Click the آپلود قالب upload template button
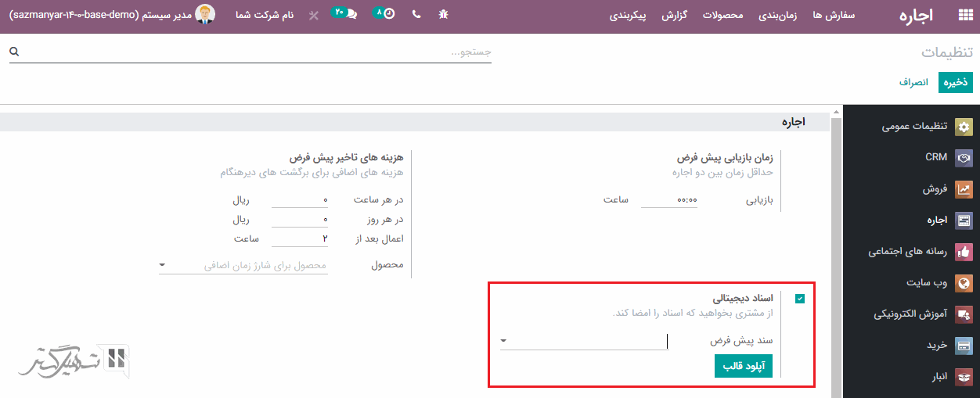Image resolution: width=980 pixels, height=398 pixels. pos(744,366)
